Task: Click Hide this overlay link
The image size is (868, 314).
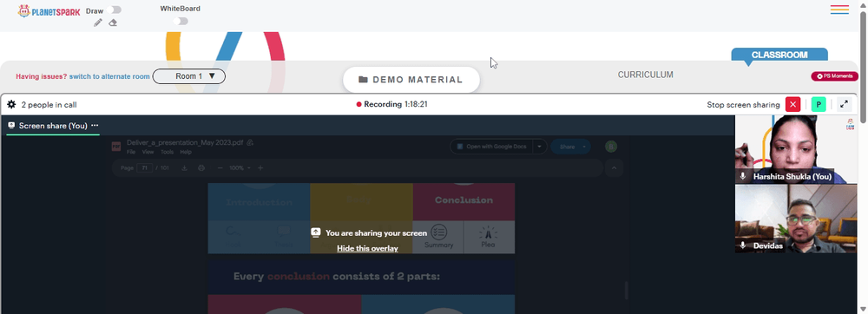Action: [x=367, y=248]
